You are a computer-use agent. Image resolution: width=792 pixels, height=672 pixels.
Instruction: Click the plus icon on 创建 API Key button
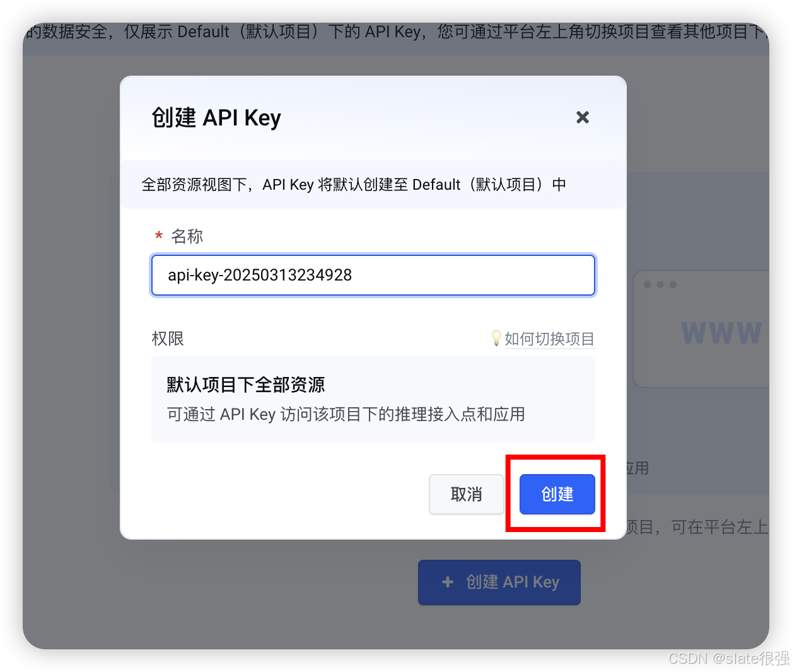(448, 582)
